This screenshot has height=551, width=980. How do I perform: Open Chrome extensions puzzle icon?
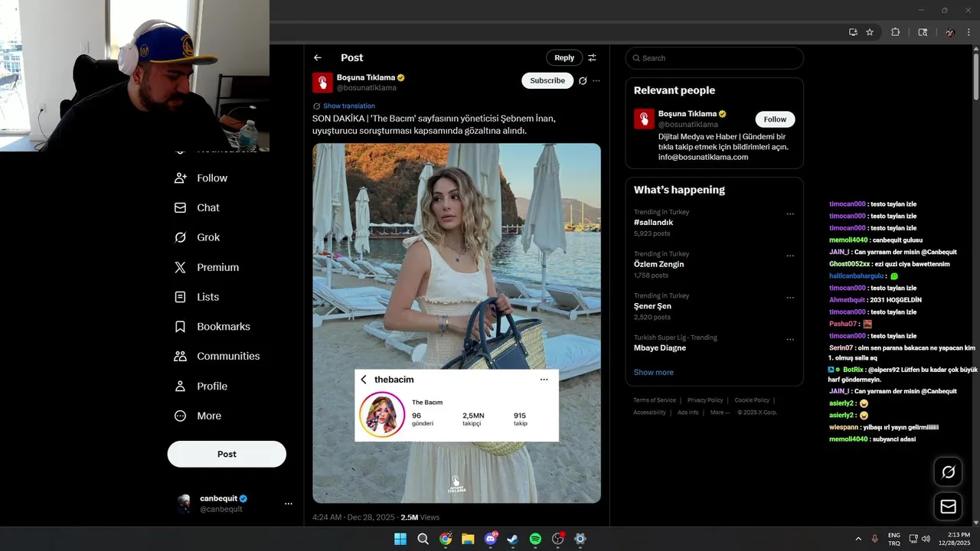click(895, 32)
